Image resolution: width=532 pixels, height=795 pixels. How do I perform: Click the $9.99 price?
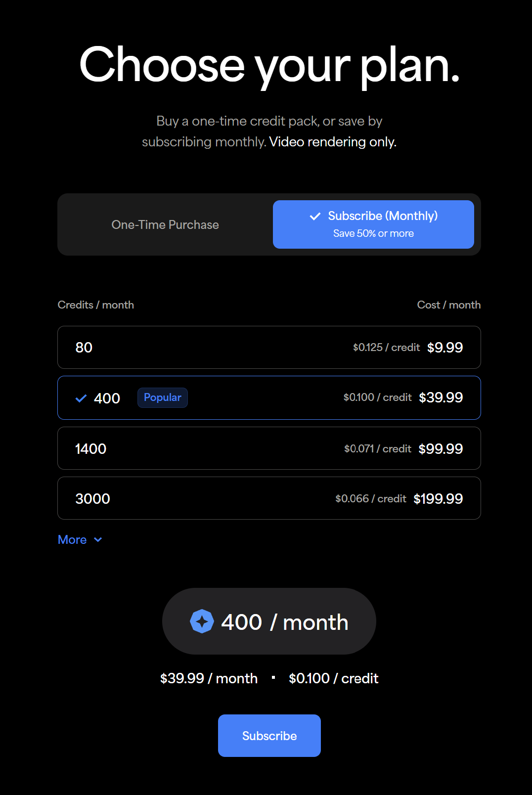444,348
